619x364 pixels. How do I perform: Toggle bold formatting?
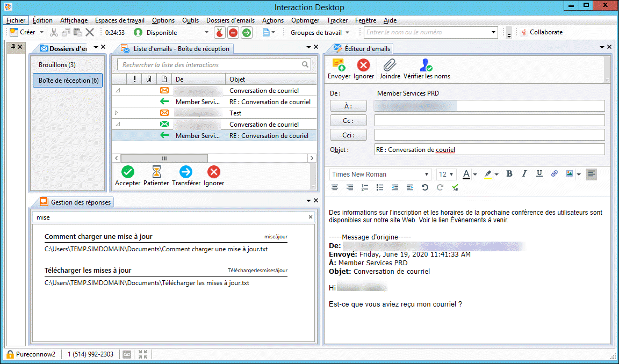click(x=509, y=174)
